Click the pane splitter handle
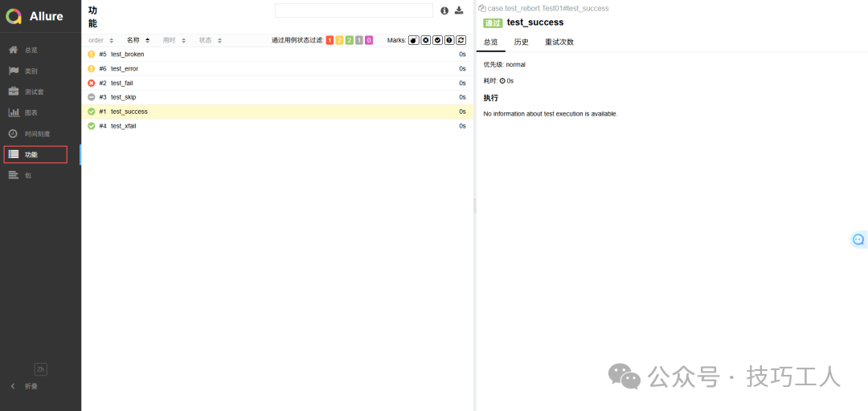 click(x=474, y=206)
